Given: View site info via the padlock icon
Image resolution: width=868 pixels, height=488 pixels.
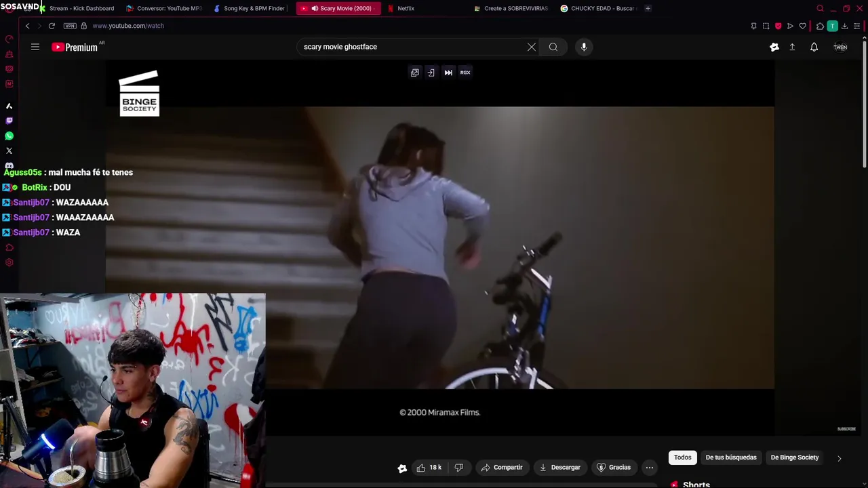Looking at the screenshot, I should tap(84, 26).
